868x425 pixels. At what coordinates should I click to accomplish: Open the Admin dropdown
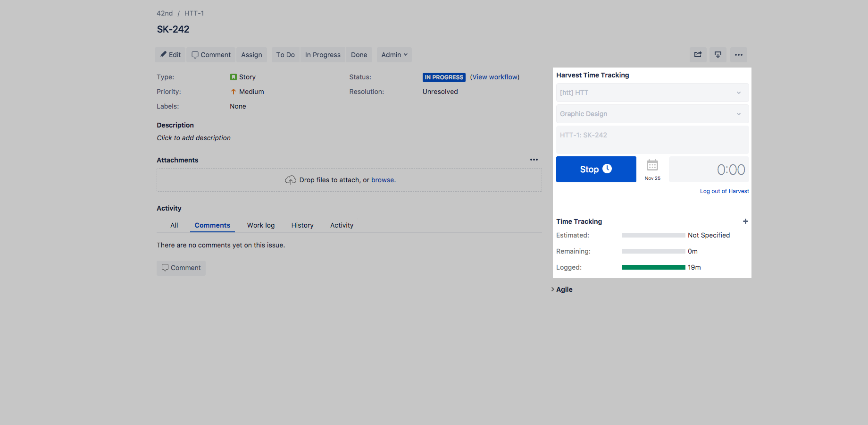click(x=394, y=54)
